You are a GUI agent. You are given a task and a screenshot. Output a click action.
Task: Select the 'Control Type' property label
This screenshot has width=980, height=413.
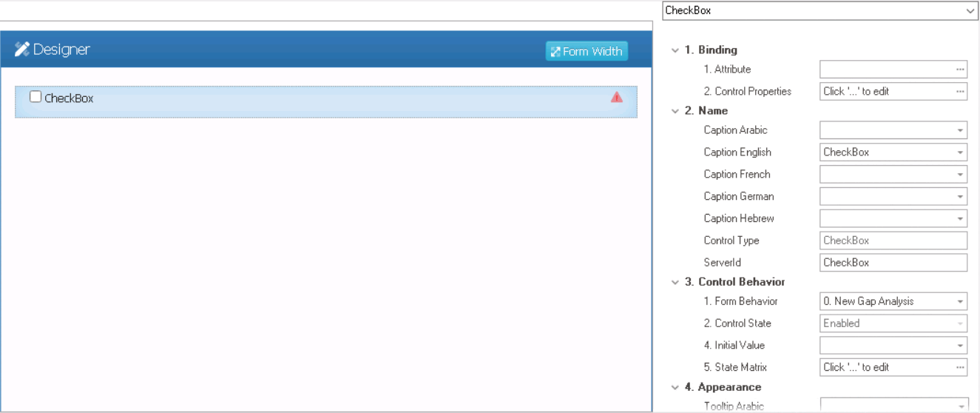click(731, 241)
